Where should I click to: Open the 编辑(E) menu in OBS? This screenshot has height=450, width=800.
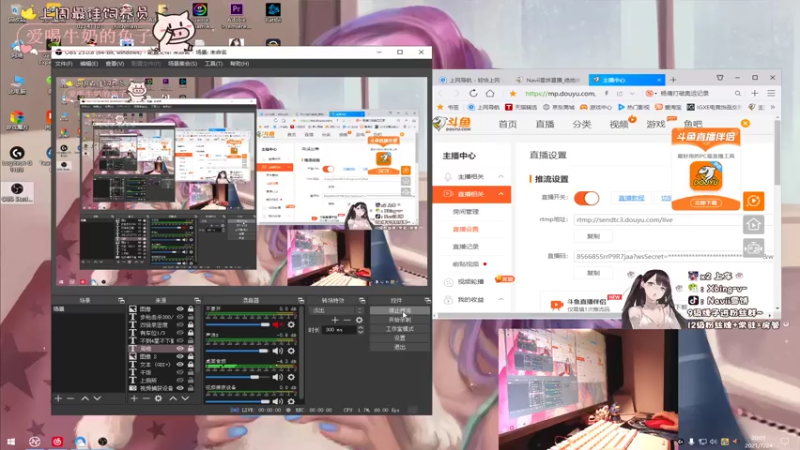click(89, 64)
